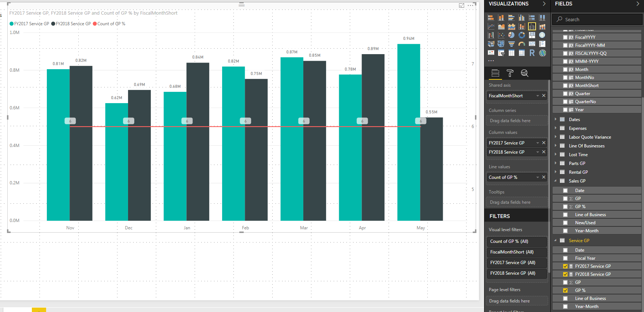This screenshot has height=312, width=644.
Task: Remove FY2018 Service GP from column values
Action: [x=544, y=152]
